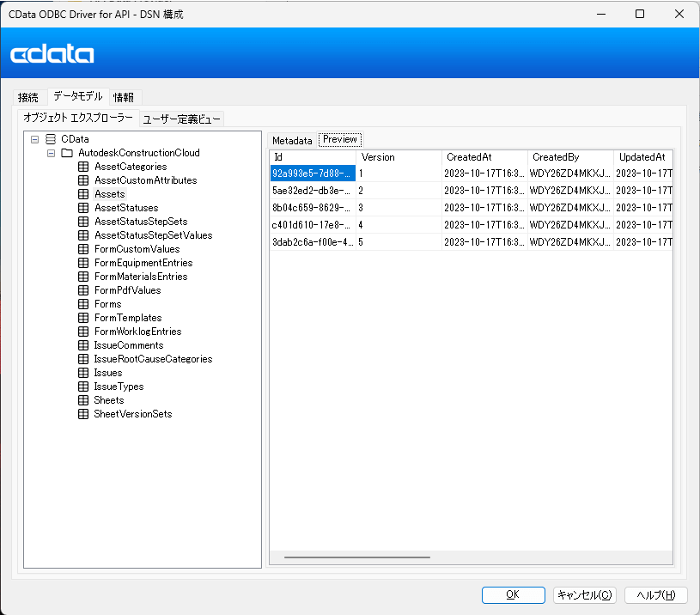The image size is (700, 615).
Task: Select the cell with Id 8b04c659-8629-...
Action: tap(313, 208)
